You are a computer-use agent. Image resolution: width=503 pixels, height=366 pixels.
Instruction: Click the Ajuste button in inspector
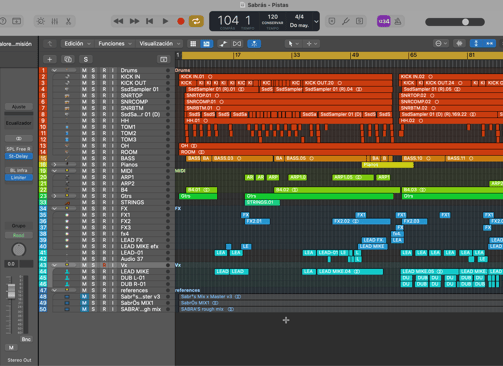pyautogui.click(x=19, y=107)
